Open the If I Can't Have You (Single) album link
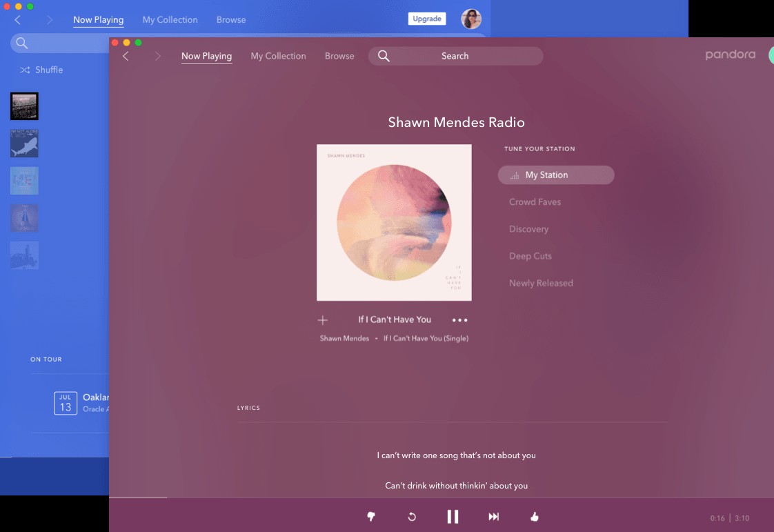774x532 pixels. (x=426, y=338)
